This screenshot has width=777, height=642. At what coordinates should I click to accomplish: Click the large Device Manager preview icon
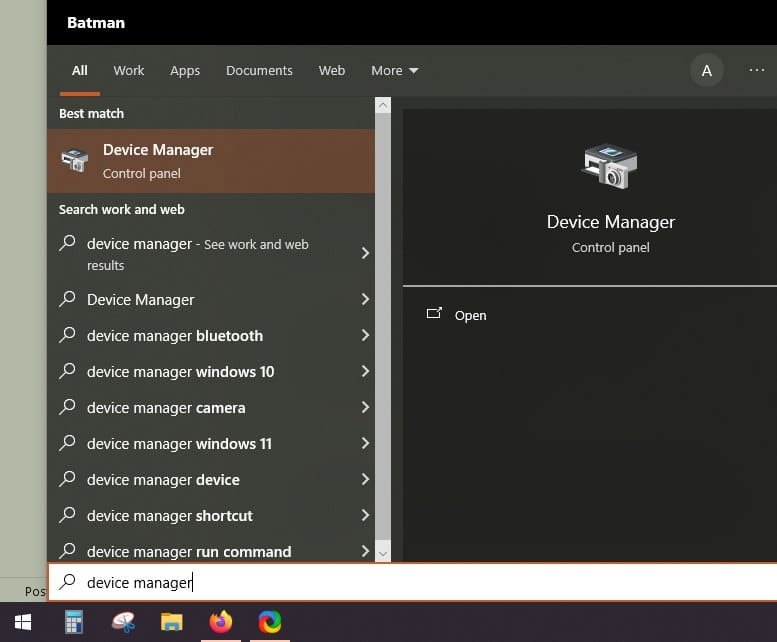[x=610, y=166]
